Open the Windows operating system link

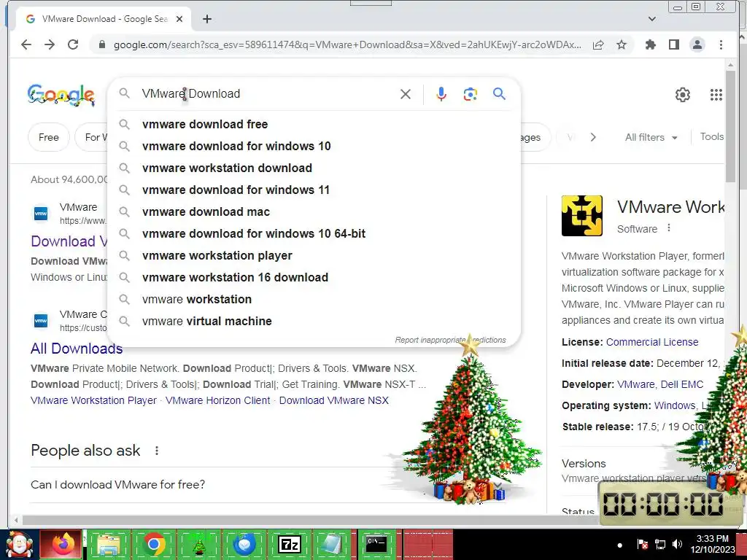click(675, 405)
